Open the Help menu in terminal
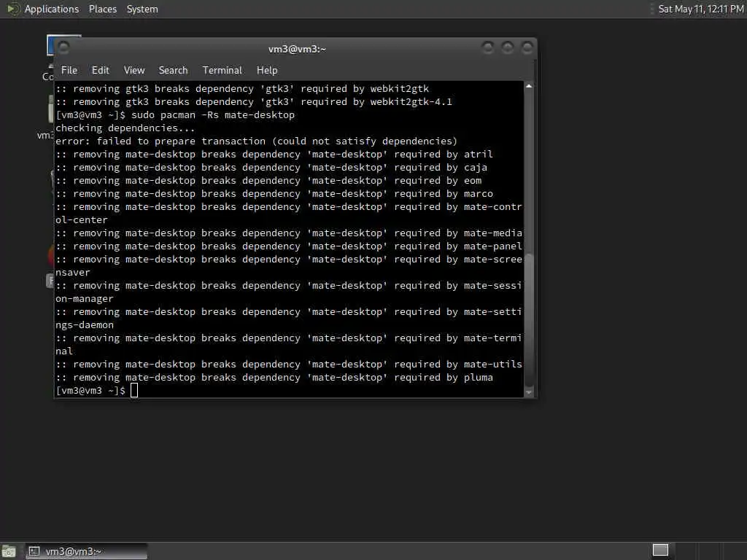 pos(267,70)
